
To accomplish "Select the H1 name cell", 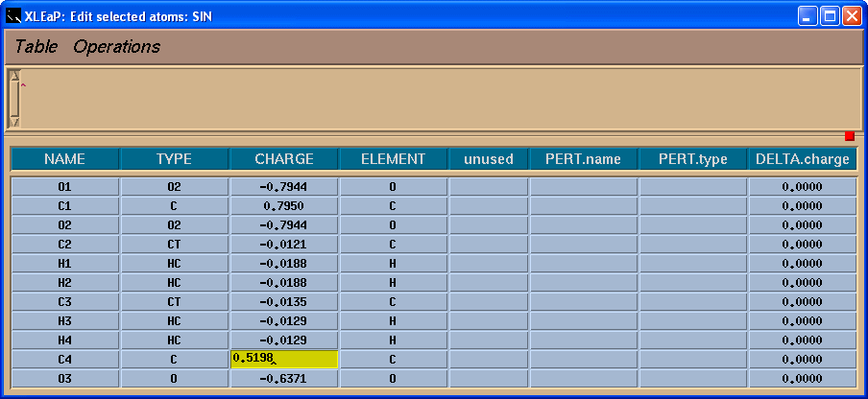I will (64, 264).
